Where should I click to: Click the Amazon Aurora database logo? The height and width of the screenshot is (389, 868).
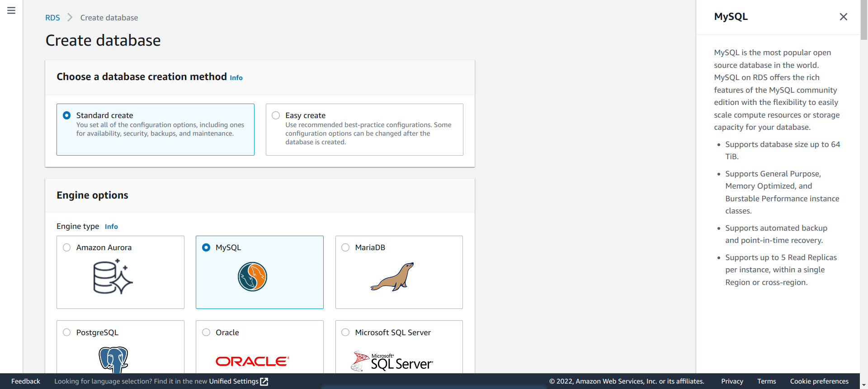pyautogui.click(x=113, y=277)
